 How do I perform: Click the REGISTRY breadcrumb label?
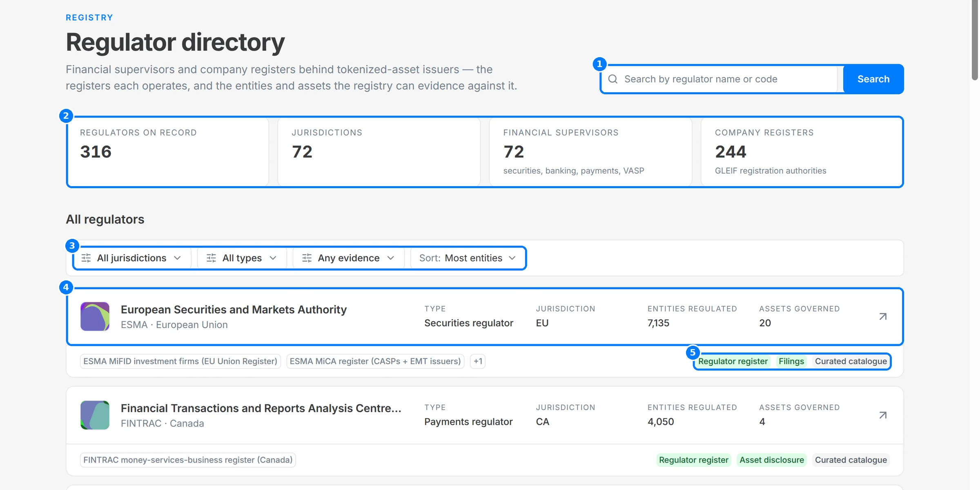89,18
